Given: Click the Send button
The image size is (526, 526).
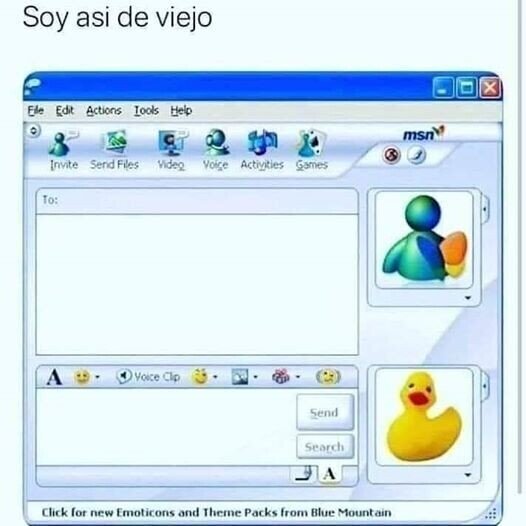Looking at the screenshot, I should click(325, 412).
